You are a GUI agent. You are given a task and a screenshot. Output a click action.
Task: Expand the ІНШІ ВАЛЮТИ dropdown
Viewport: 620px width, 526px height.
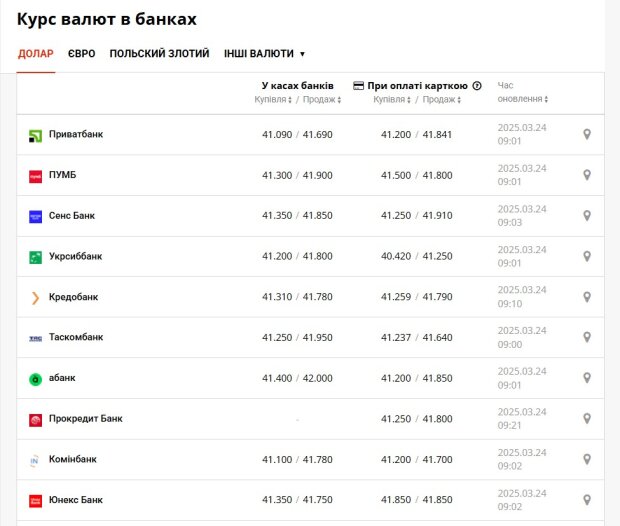coord(264,53)
